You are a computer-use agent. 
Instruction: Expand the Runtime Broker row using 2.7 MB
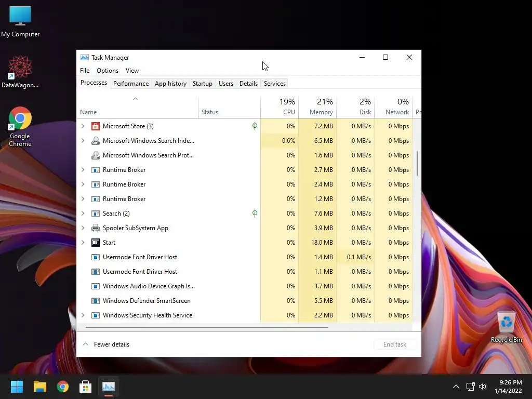[x=83, y=170]
